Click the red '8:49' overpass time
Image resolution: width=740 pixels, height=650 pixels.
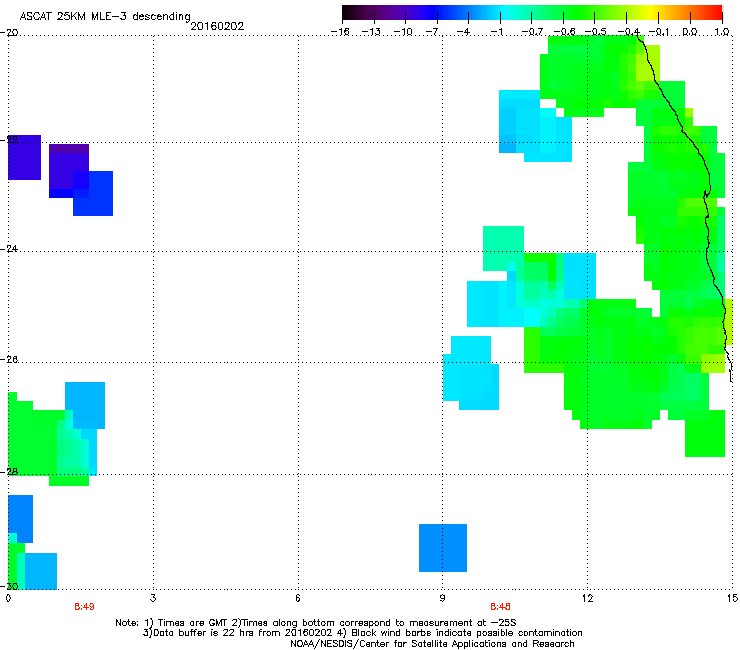click(x=84, y=607)
